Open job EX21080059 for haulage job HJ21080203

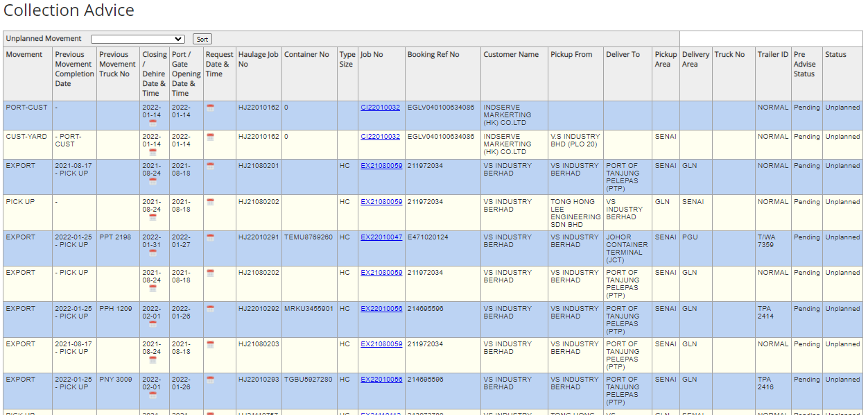click(x=381, y=344)
